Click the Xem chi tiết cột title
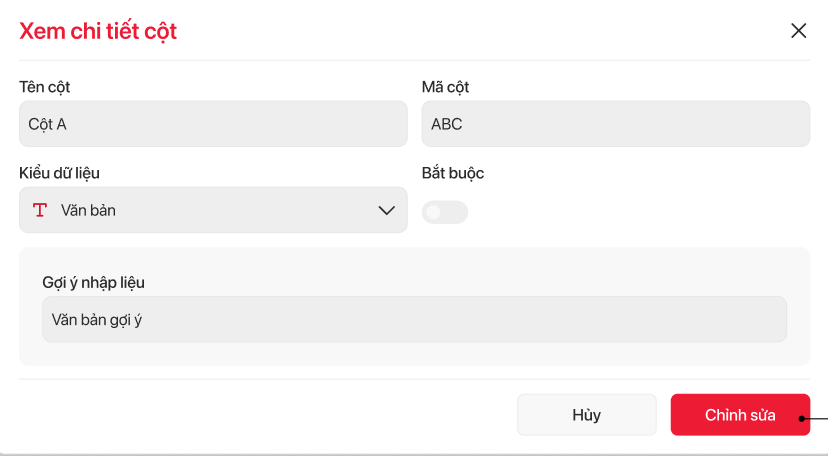Image resolution: width=828 pixels, height=456 pixels. 98,31
